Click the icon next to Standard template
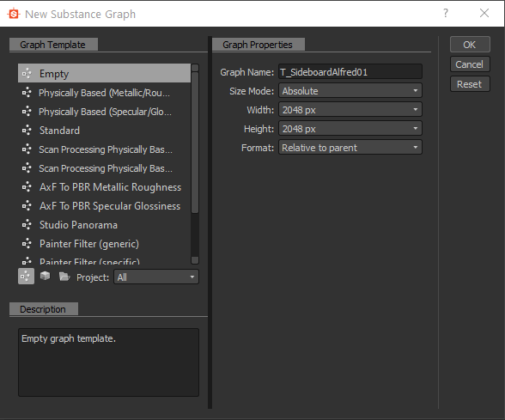Screen dimensions: 505x420 click(27, 131)
